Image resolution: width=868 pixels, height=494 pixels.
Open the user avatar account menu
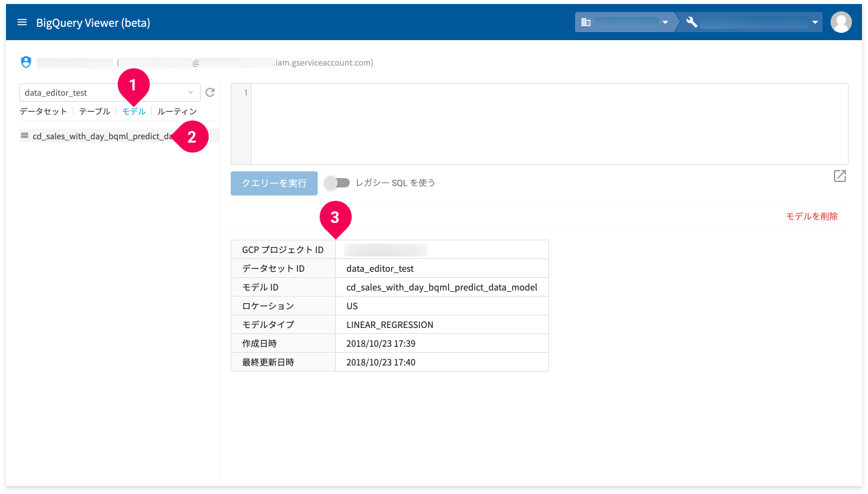841,22
